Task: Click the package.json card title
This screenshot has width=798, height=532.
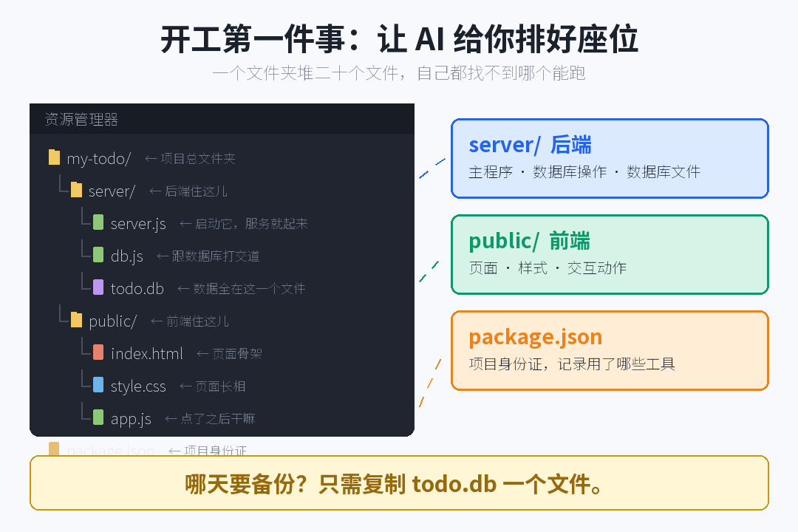Action: click(536, 337)
